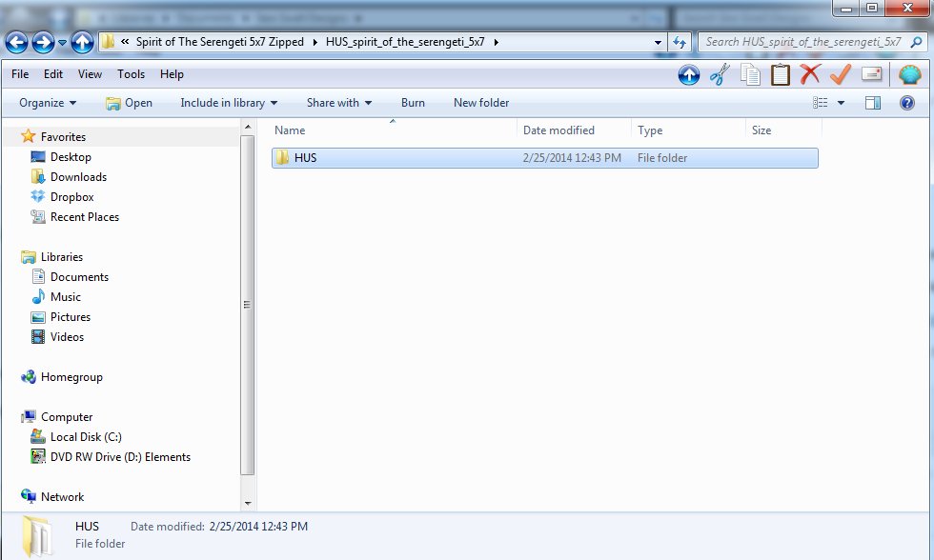Image resolution: width=934 pixels, height=560 pixels.
Task: Sort by the Name column header
Action: (393, 130)
